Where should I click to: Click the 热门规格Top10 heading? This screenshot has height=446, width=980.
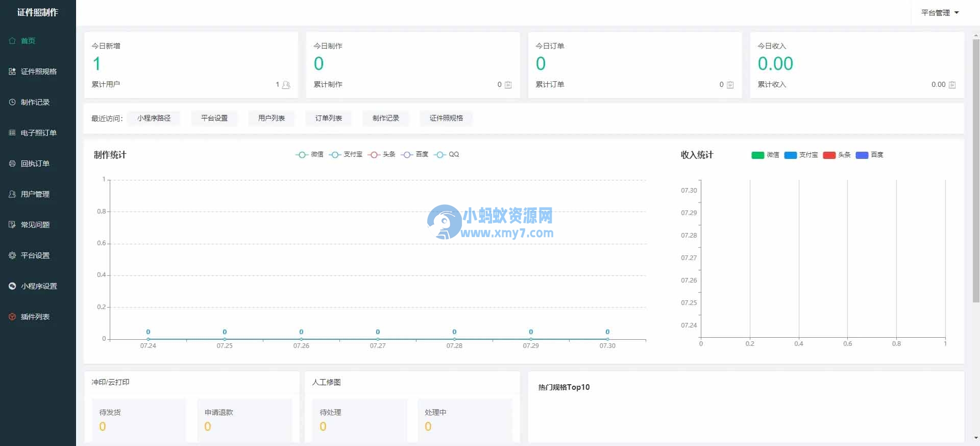563,387
